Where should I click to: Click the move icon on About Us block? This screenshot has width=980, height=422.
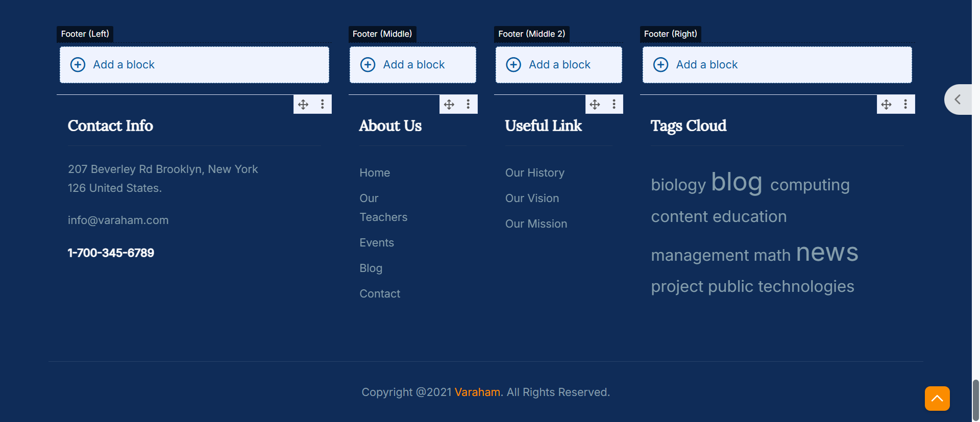[449, 105]
